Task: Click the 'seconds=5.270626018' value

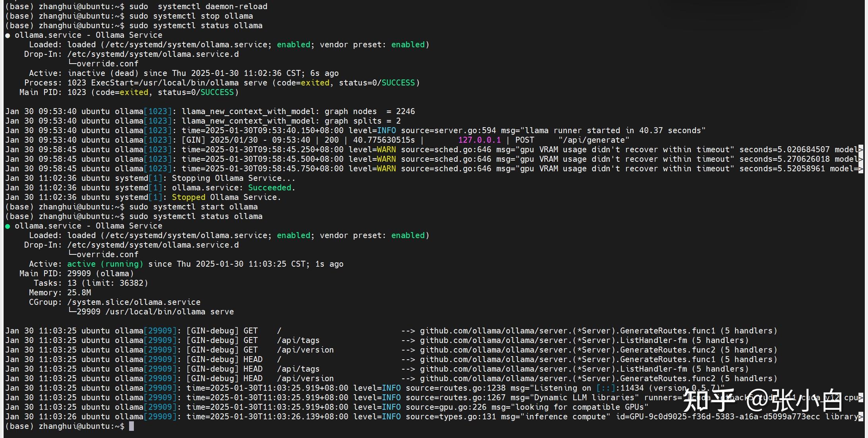Action: [785, 159]
